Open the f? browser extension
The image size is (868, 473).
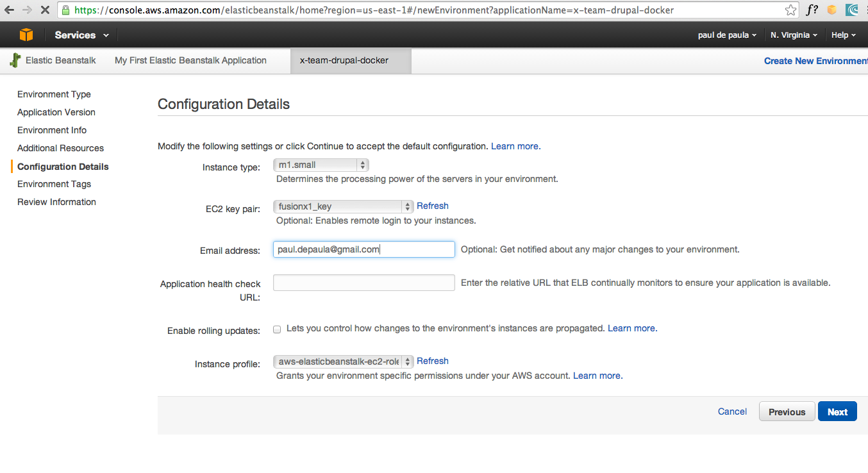coord(812,10)
